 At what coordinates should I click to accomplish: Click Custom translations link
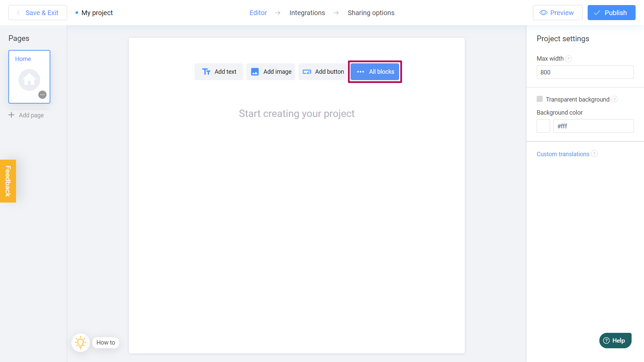coord(562,154)
